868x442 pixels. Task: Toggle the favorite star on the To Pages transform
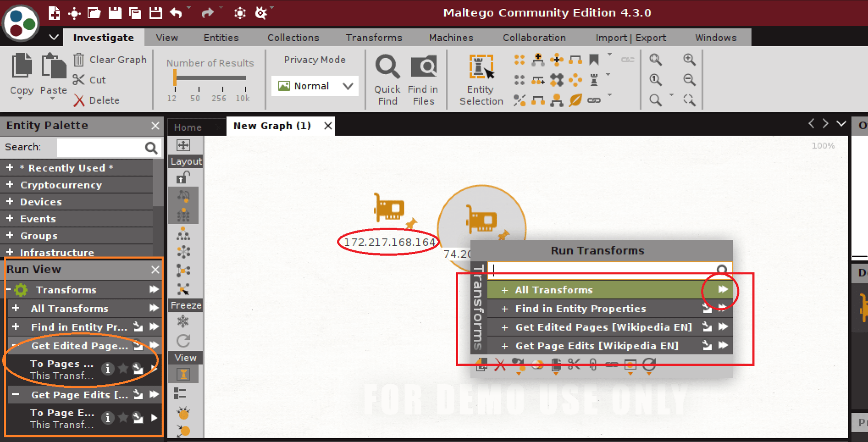tap(123, 369)
